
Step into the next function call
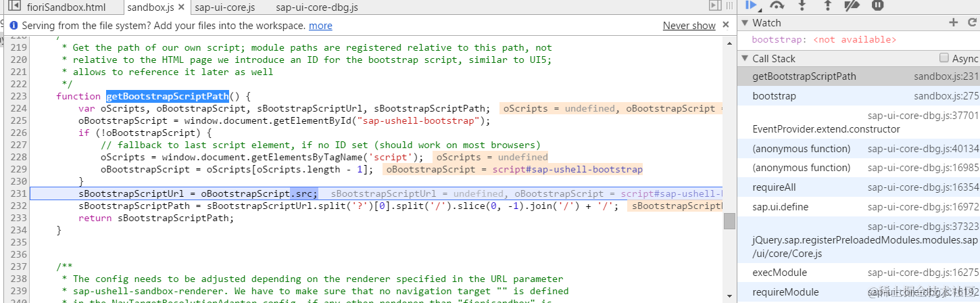tap(802, 5)
